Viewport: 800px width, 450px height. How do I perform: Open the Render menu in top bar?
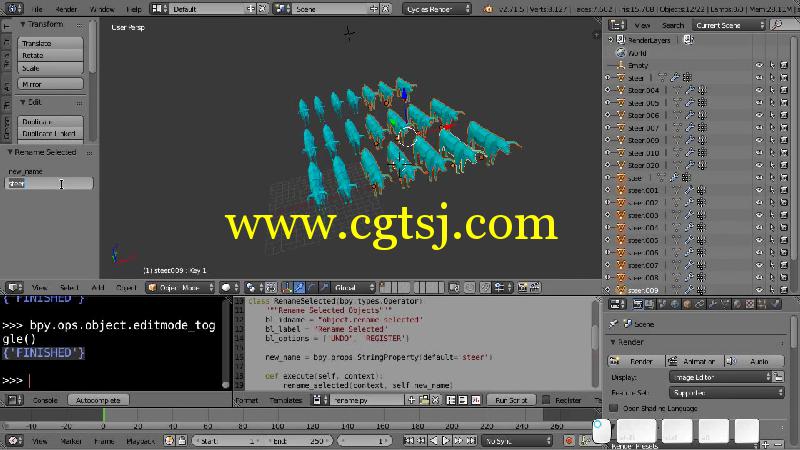click(66, 9)
